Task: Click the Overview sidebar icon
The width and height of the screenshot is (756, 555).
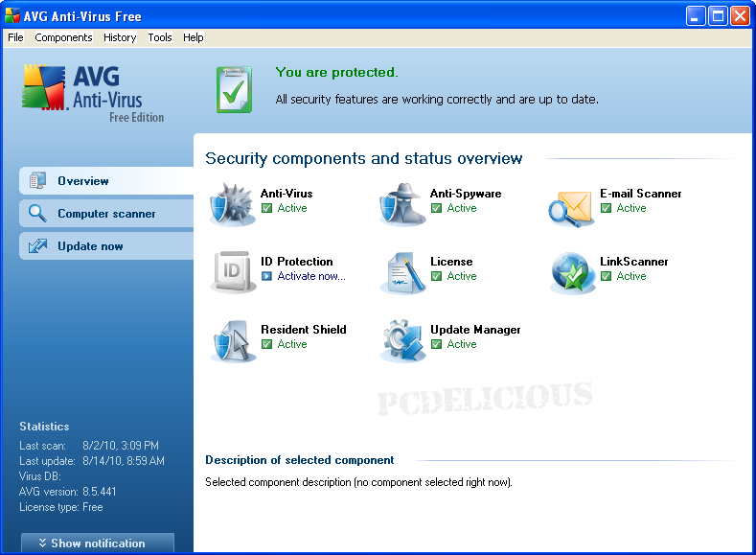Action: click(x=37, y=181)
